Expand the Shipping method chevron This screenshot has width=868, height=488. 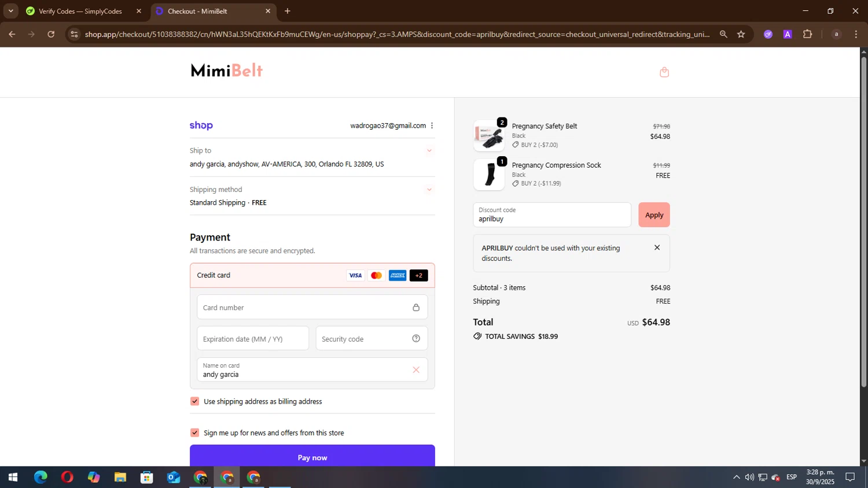coord(429,190)
